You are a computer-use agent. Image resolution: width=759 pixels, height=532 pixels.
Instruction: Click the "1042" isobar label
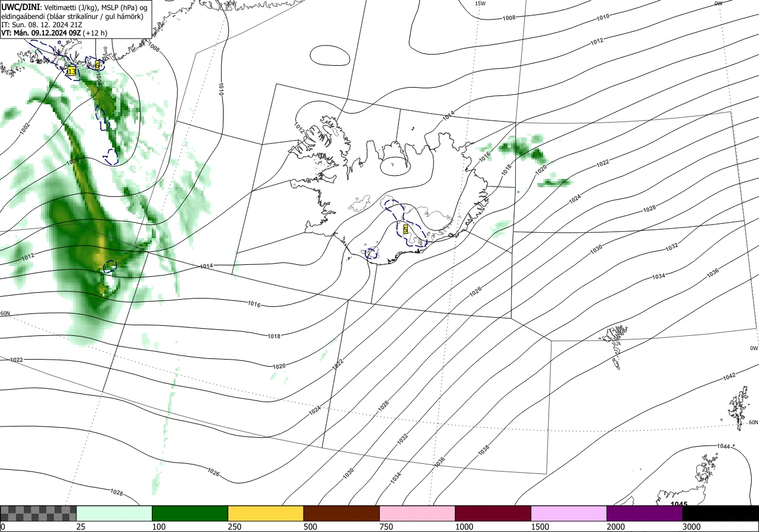pos(729,376)
